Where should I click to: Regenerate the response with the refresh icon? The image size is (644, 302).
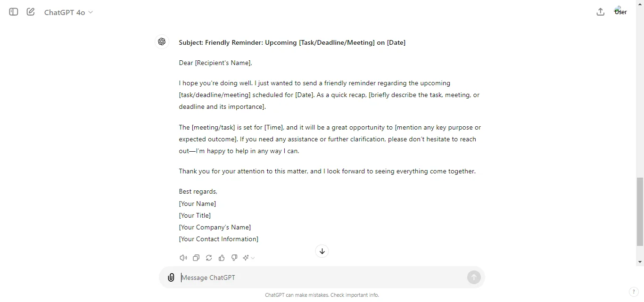coord(209,258)
